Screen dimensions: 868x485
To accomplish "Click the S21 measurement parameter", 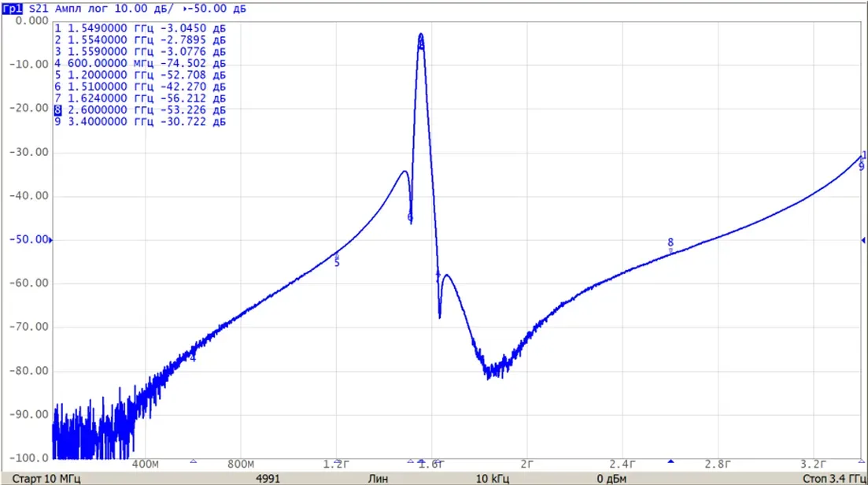I will click(x=39, y=9).
